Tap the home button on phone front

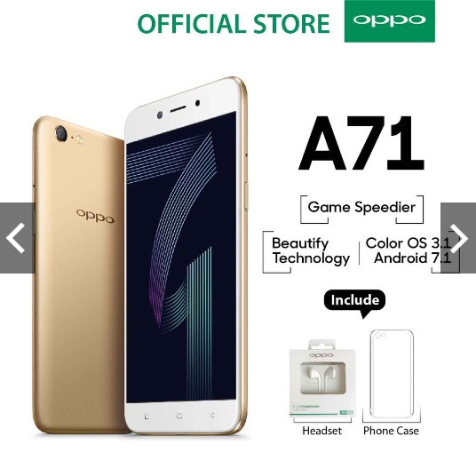pyautogui.click(x=179, y=416)
